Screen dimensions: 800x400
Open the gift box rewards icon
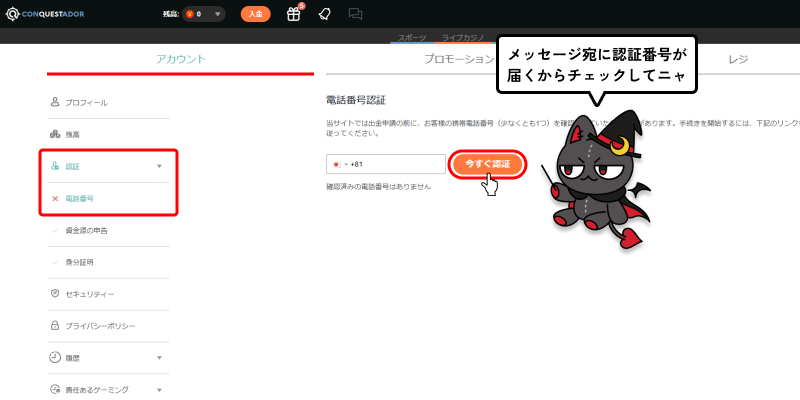tap(293, 14)
